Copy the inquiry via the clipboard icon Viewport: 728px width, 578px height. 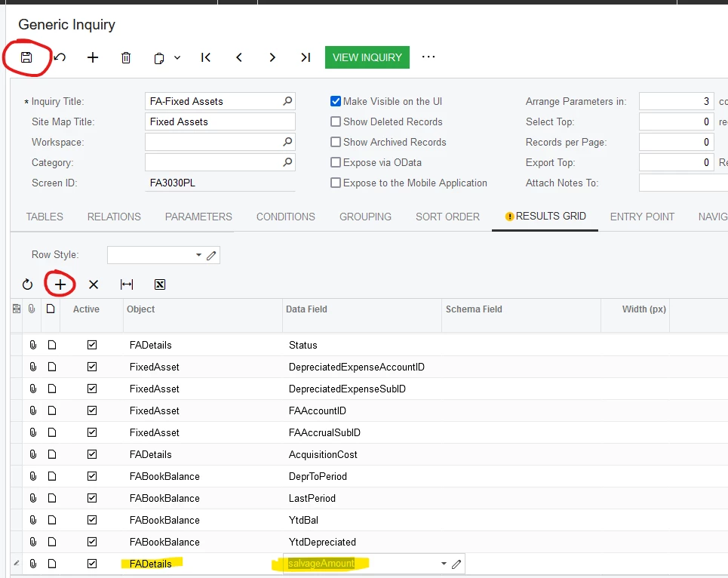pos(158,57)
